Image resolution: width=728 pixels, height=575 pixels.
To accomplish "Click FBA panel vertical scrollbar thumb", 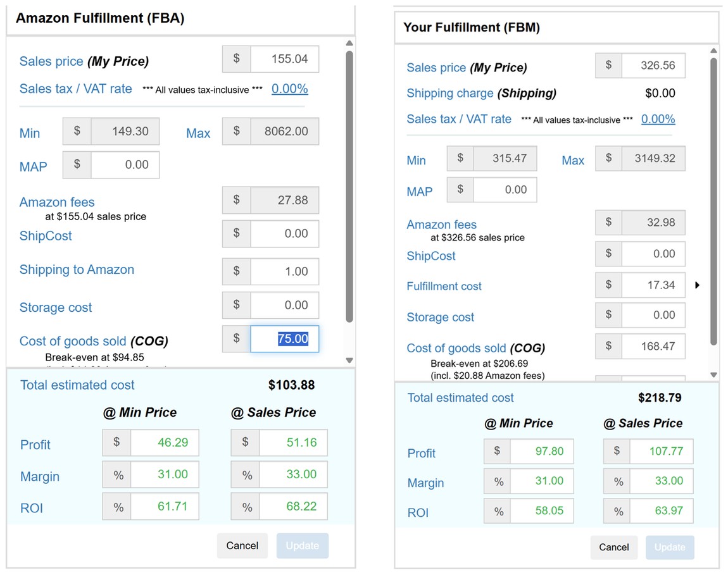I will [349, 186].
